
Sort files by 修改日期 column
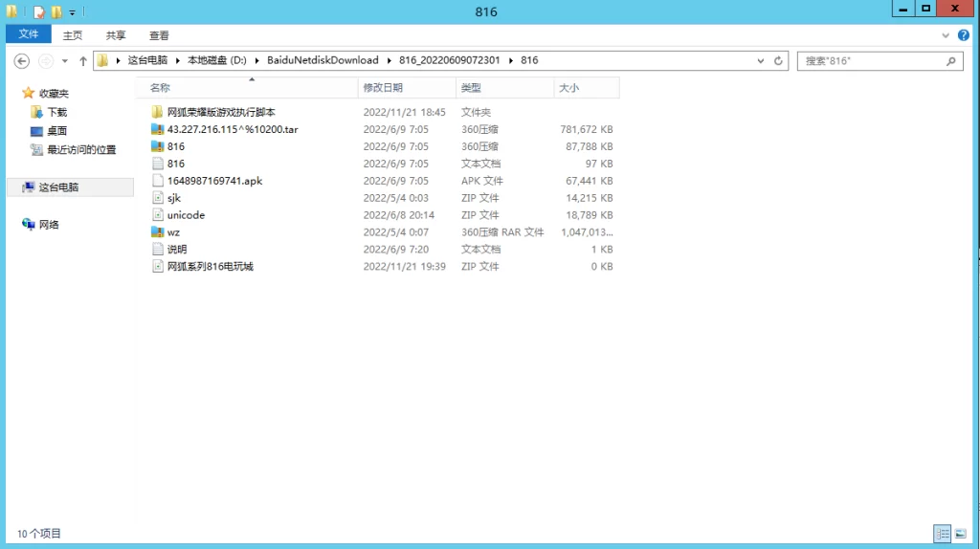point(383,88)
